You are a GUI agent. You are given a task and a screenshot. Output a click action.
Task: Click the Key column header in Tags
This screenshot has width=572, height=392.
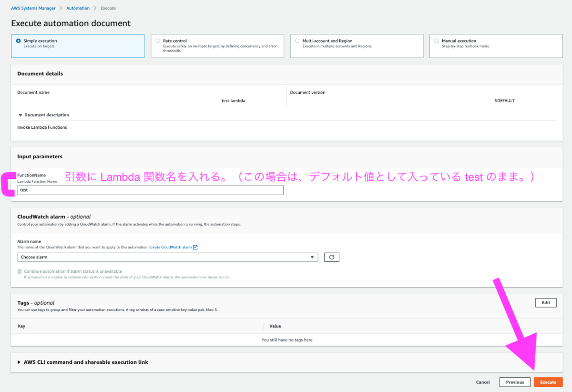pyautogui.click(x=21, y=326)
